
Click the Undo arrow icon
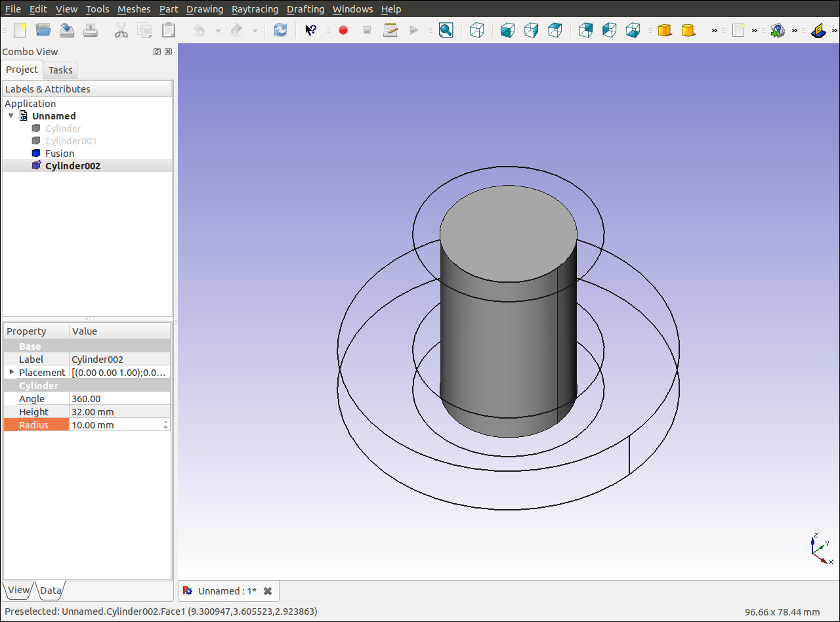tap(199, 30)
